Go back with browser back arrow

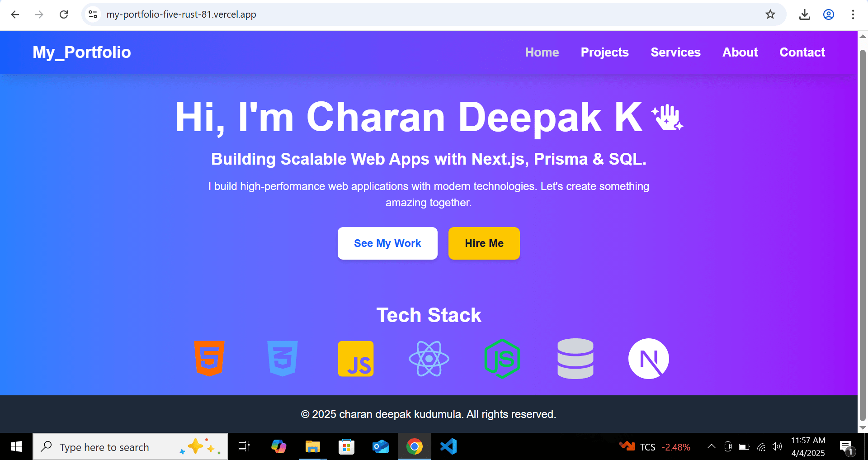pos(15,14)
